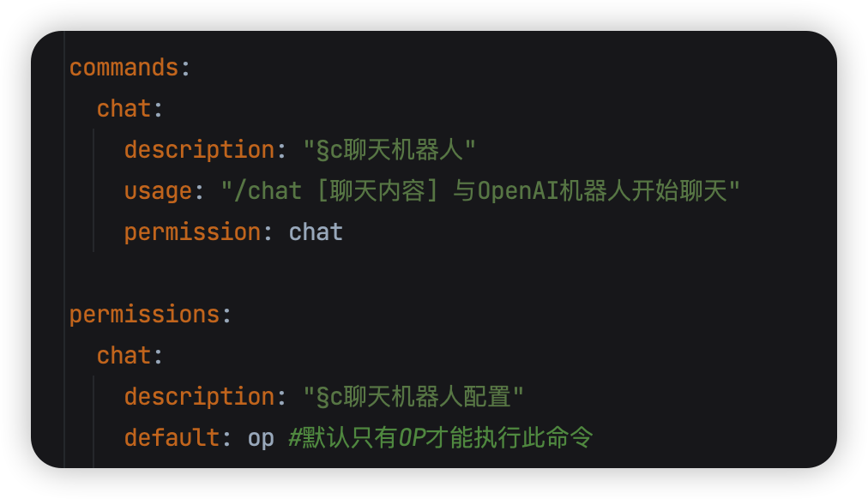Click the indent guide beside commands description lines
The width and height of the screenshot is (868, 499).
click(x=93, y=190)
